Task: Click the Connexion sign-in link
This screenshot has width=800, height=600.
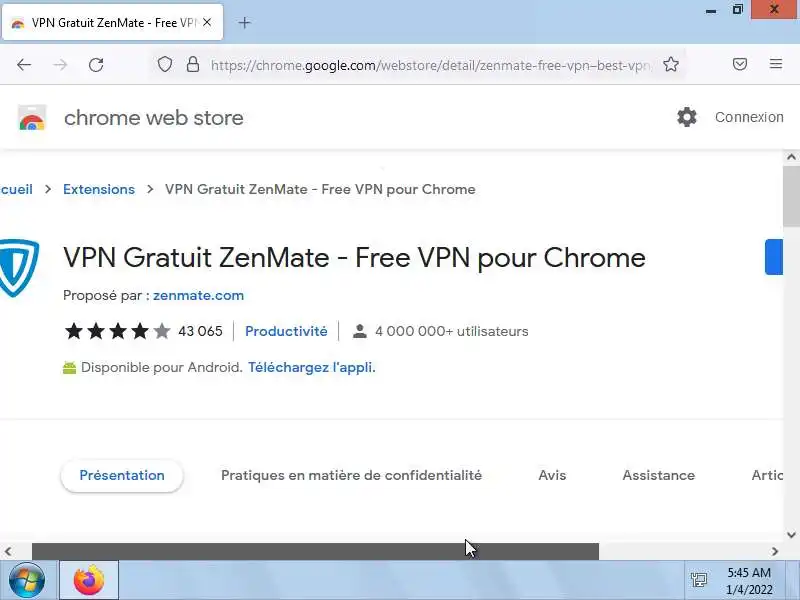Action: pos(749,117)
